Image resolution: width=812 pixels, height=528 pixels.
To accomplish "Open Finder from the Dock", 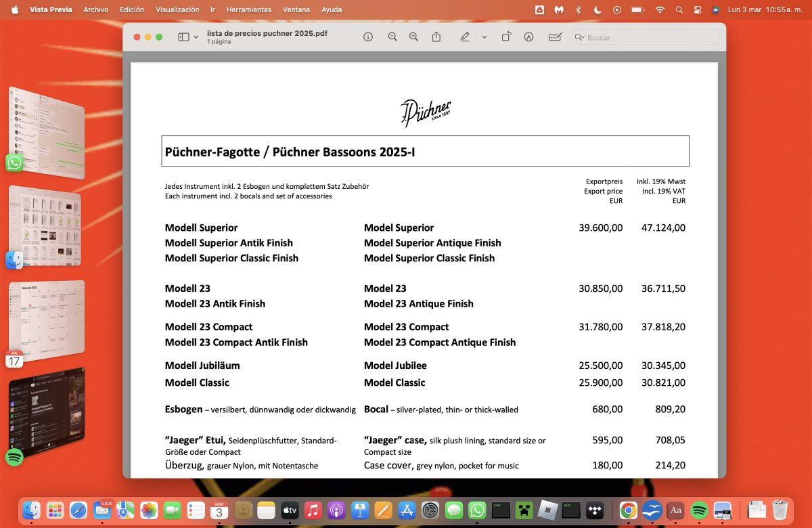I will (x=31, y=510).
